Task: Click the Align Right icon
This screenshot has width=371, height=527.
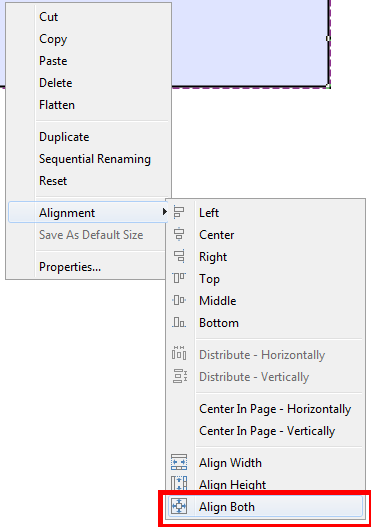Action: [x=179, y=256]
